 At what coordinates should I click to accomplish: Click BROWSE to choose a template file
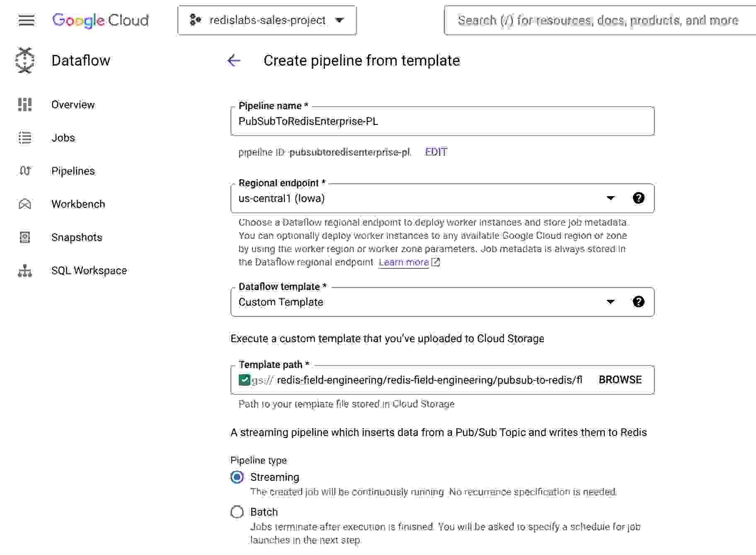[619, 380]
